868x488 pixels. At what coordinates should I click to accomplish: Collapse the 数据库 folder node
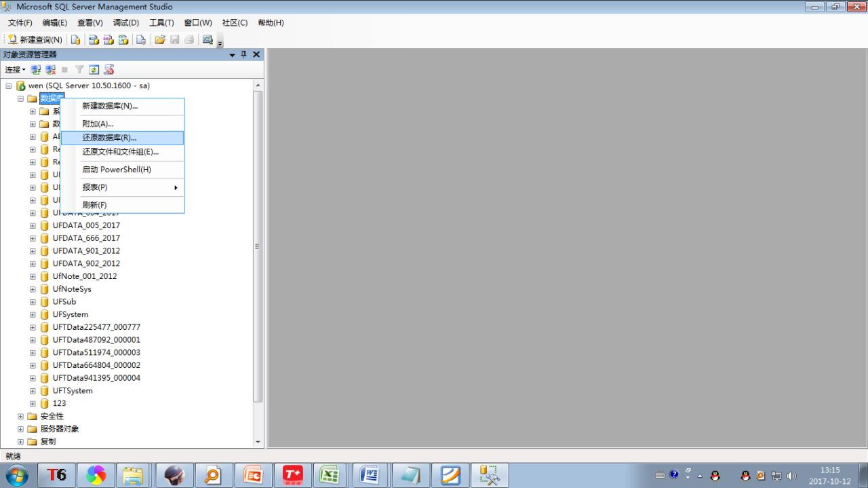20,98
